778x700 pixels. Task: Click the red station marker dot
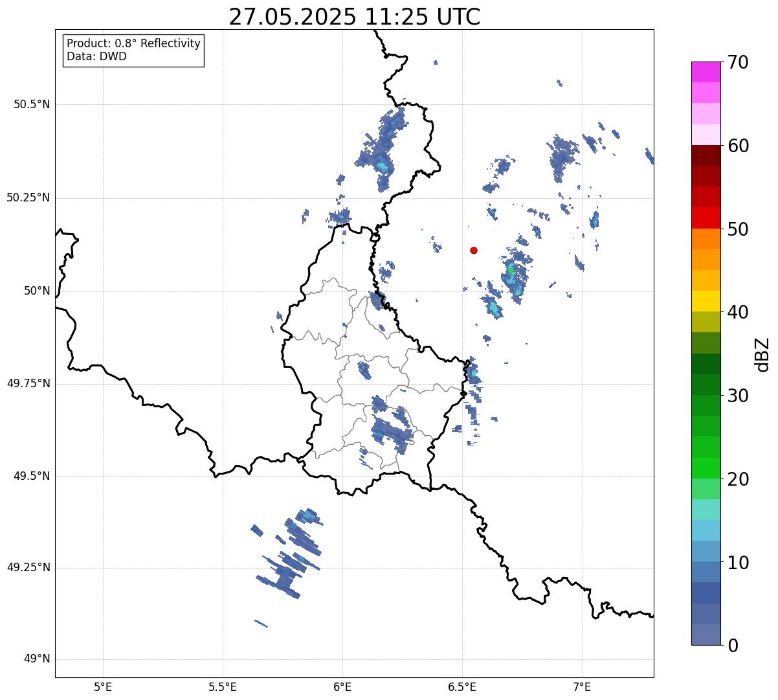(474, 251)
